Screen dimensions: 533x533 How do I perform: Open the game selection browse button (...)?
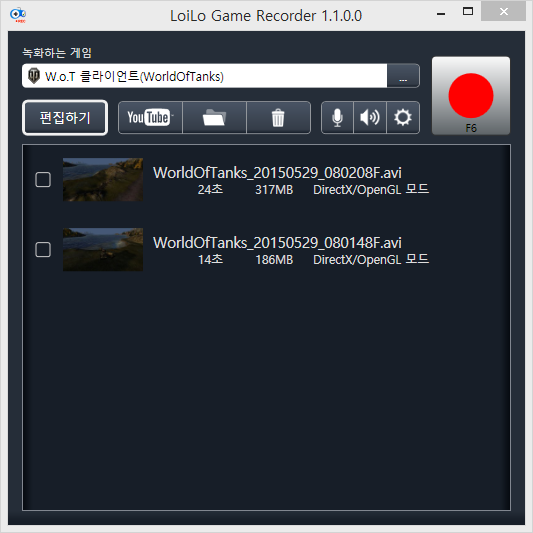[403, 76]
